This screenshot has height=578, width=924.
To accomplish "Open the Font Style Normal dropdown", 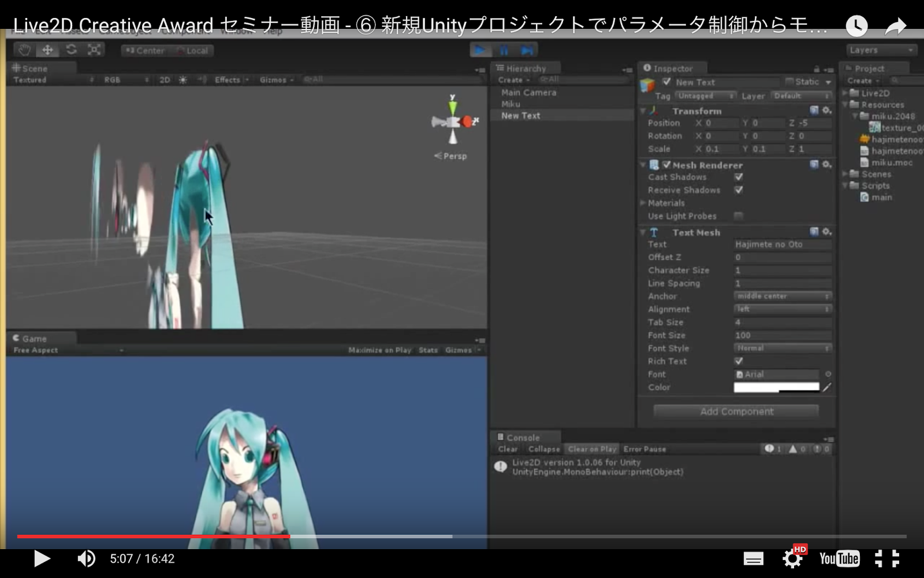I will point(783,348).
